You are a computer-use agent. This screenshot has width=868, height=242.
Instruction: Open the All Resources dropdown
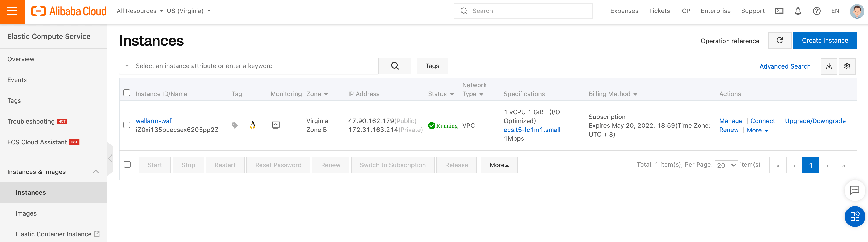click(x=139, y=10)
